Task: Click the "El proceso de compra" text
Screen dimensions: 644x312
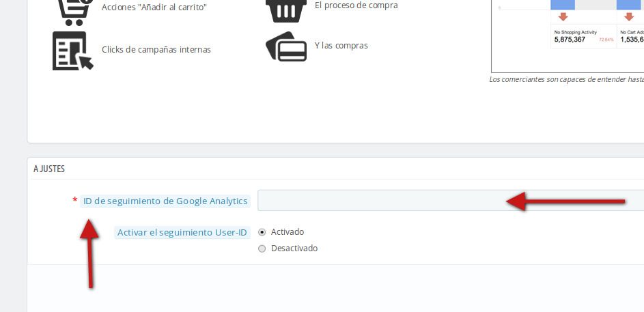Action: pos(356,5)
